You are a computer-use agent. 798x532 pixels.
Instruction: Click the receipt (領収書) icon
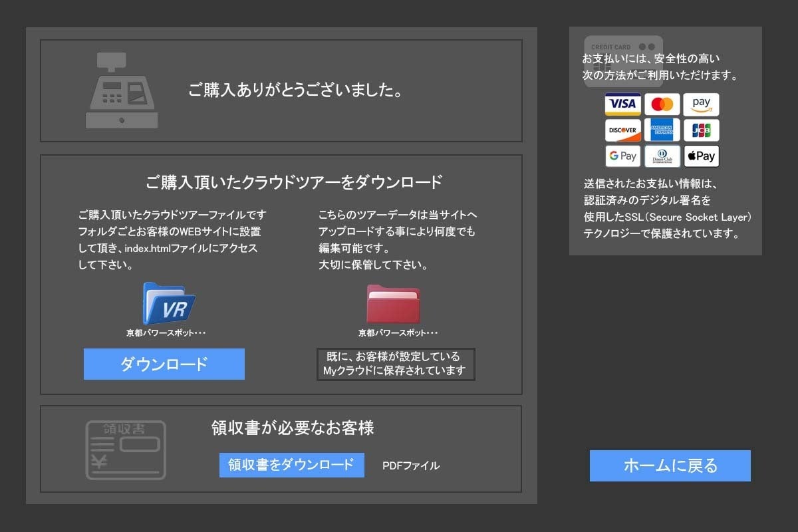pyautogui.click(x=126, y=450)
